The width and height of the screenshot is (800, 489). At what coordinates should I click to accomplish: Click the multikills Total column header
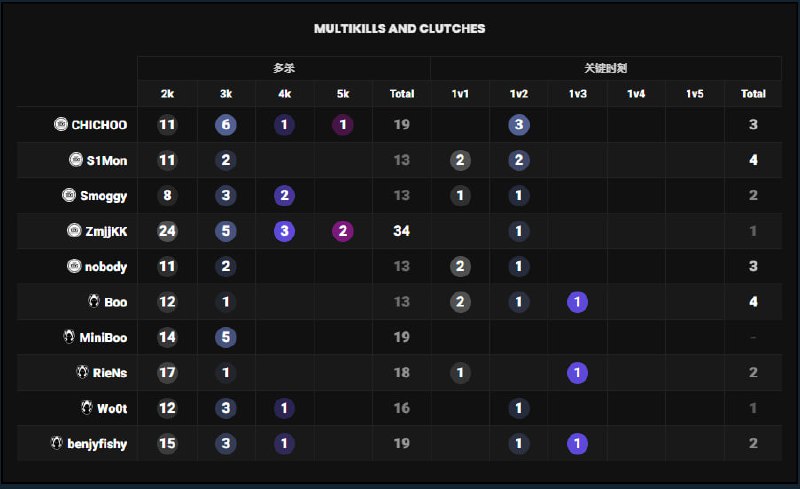point(402,94)
